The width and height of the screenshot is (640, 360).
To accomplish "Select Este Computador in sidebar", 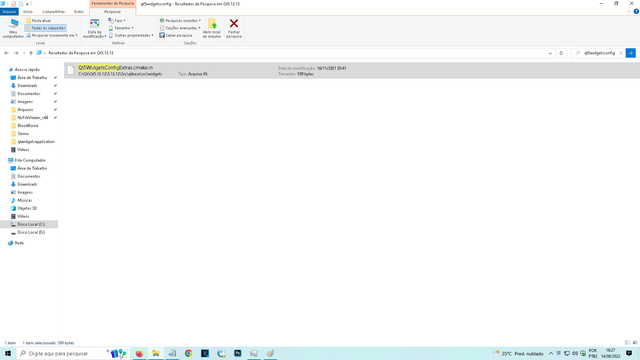I will pyautogui.click(x=30, y=160).
